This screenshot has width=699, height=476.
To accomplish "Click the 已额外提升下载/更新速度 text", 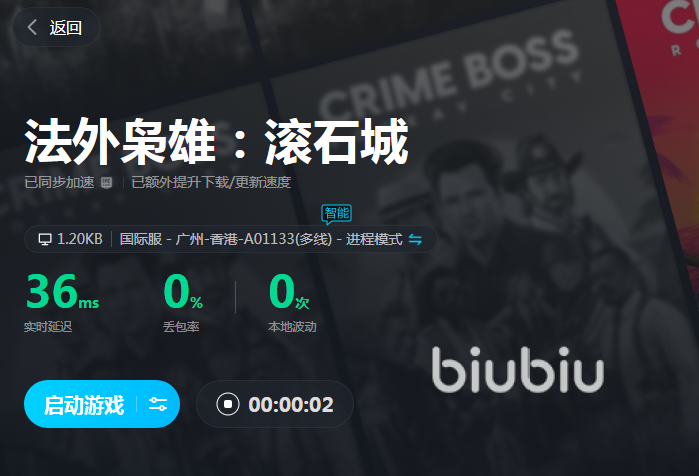I will pos(211,182).
